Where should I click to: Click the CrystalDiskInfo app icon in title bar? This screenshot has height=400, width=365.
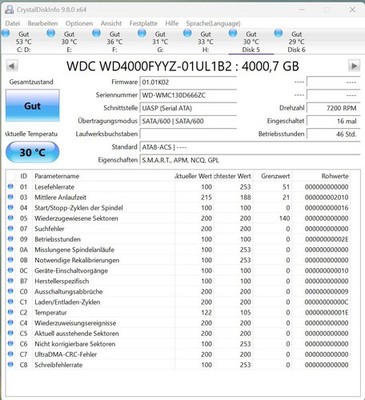coord(10,10)
